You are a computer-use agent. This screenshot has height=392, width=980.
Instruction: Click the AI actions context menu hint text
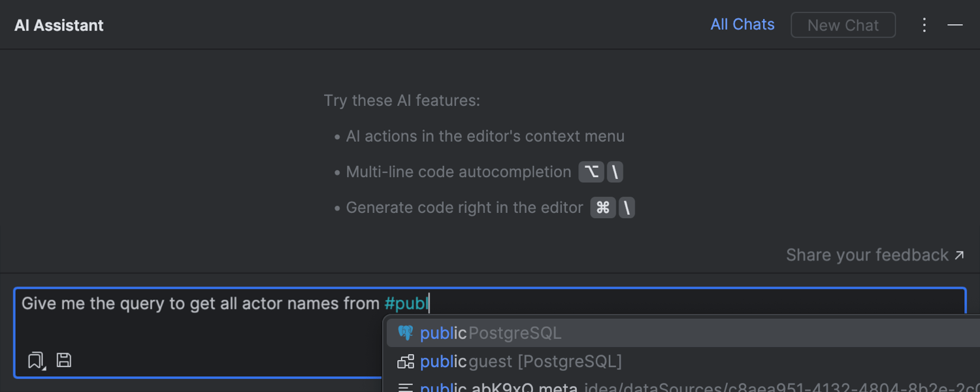pyautogui.click(x=485, y=137)
